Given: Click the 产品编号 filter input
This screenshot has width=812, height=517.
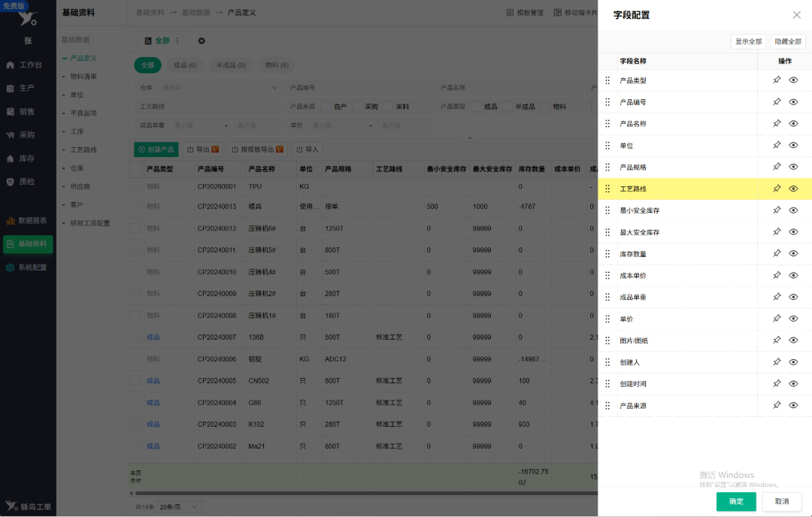Looking at the screenshot, I should click(373, 88).
